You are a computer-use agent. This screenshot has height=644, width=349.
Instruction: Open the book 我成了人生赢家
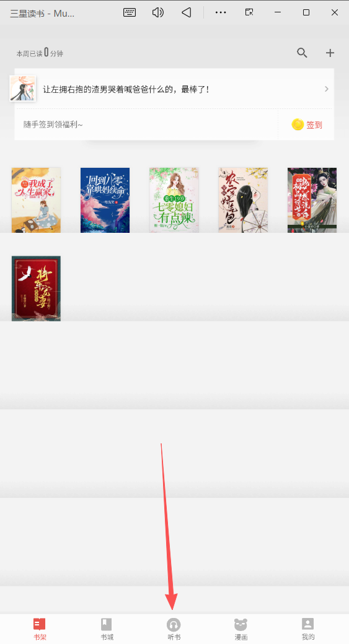pos(36,200)
